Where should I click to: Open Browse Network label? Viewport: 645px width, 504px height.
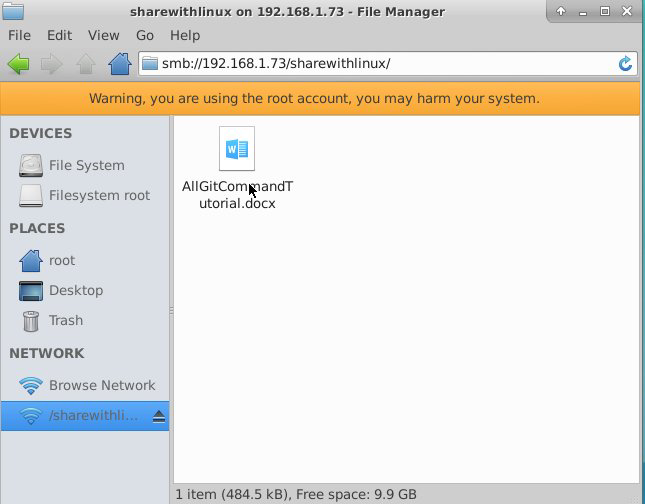tap(102, 386)
